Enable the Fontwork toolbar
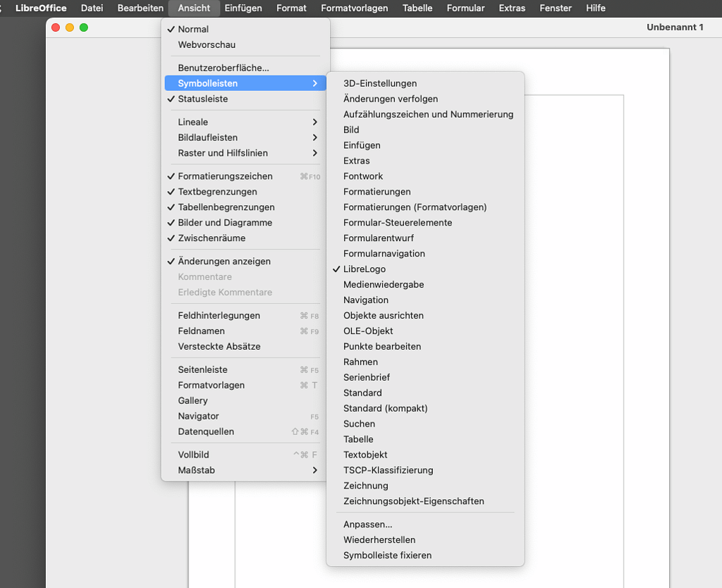The height and width of the screenshot is (588, 722). pyautogui.click(x=362, y=176)
